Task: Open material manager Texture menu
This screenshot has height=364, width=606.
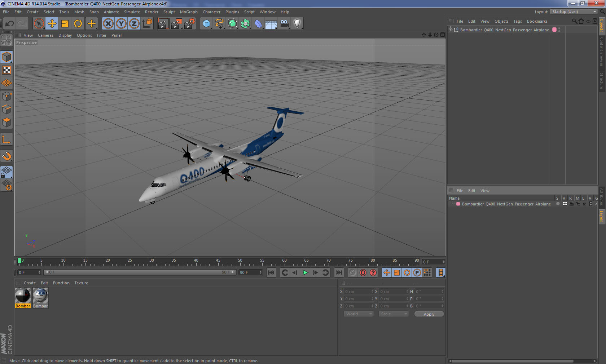Action: click(81, 283)
